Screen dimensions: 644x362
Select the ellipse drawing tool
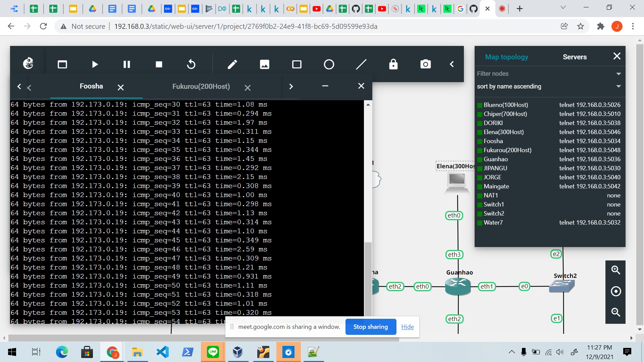pos(329,64)
